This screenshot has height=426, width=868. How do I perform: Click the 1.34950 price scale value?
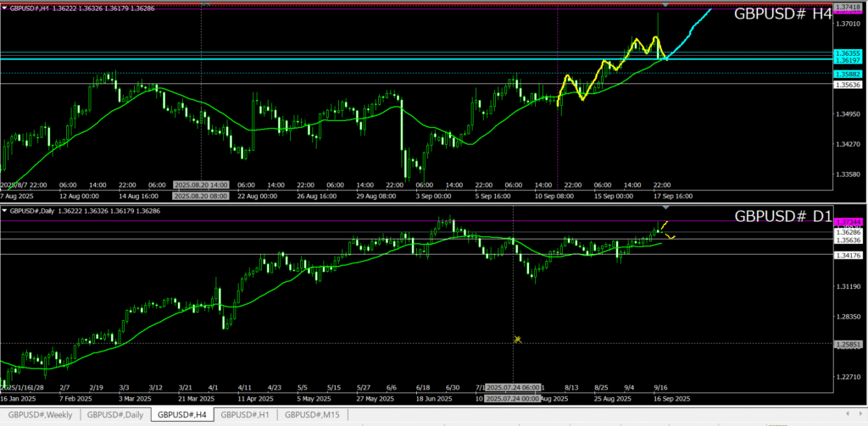click(x=848, y=114)
